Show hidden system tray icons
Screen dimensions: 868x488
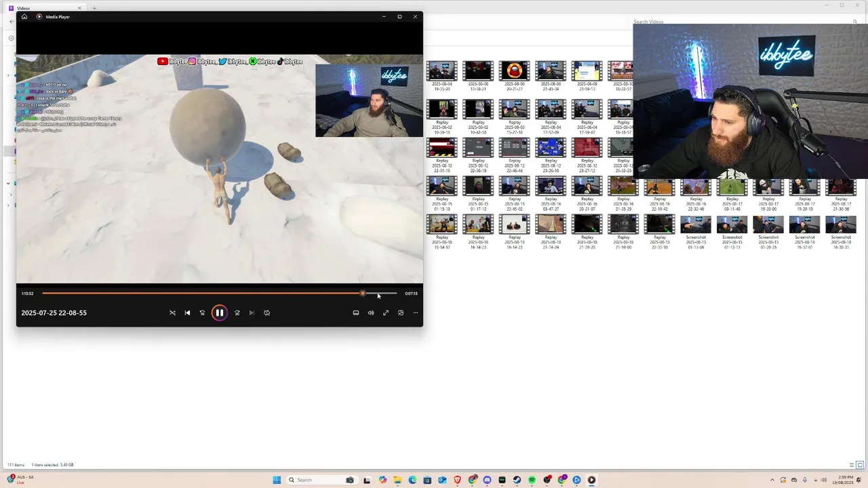coord(772,480)
